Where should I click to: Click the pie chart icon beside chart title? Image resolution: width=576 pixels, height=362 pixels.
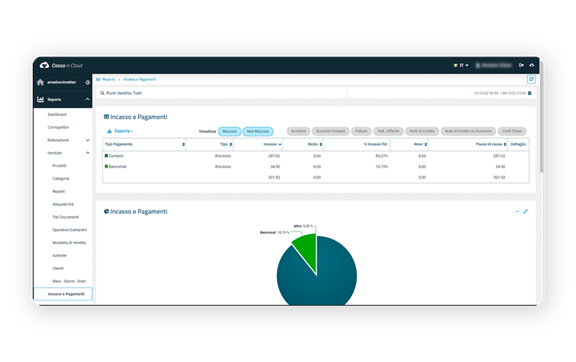point(106,211)
